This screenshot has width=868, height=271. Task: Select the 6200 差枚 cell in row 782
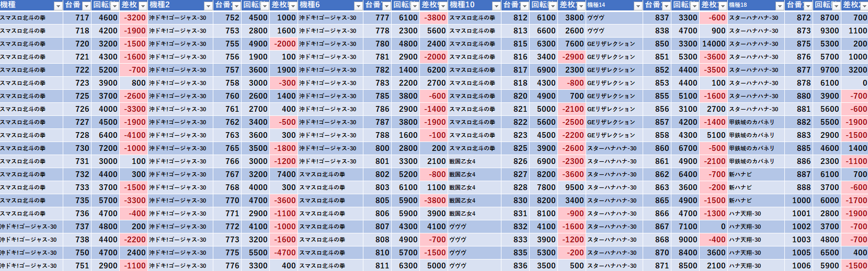[x=433, y=70]
